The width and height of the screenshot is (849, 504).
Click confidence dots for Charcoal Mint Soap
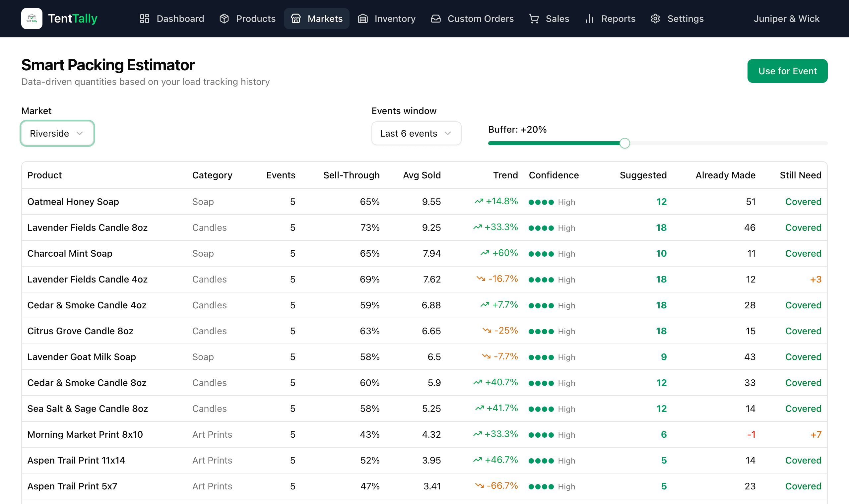pyautogui.click(x=541, y=254)
